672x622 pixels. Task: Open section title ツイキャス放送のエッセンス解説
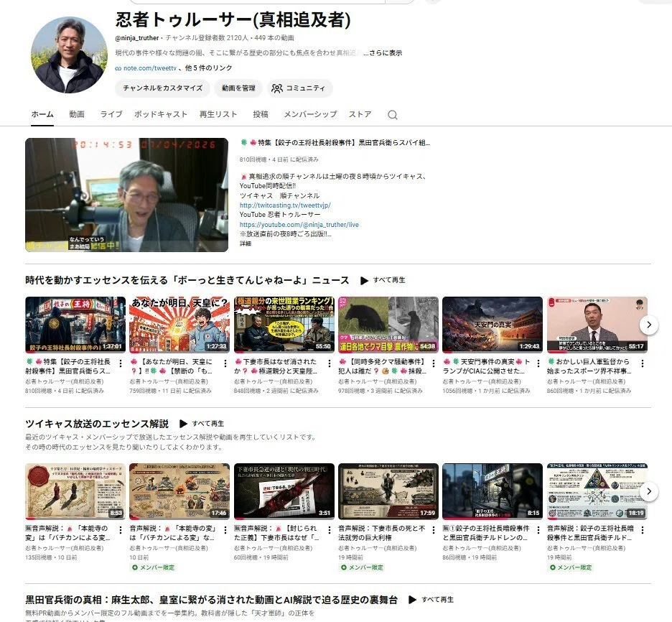click(97, 424)
